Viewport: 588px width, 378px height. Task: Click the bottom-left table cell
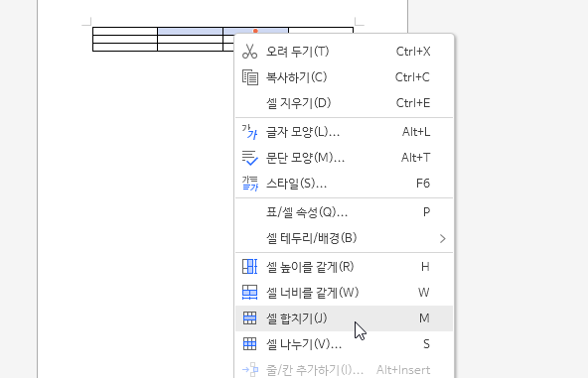click(x=125, y=48)
